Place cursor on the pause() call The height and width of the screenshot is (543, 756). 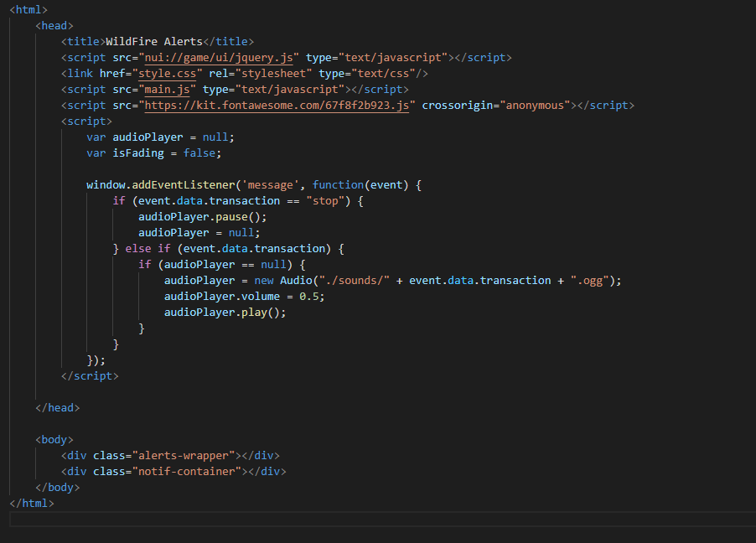click(244, 217)
